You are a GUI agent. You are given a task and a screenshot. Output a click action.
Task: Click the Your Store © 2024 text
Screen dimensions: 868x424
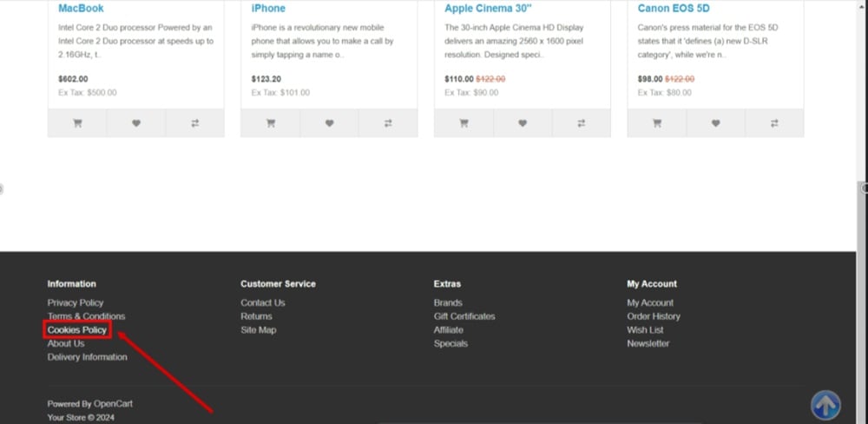coord(81,418)
